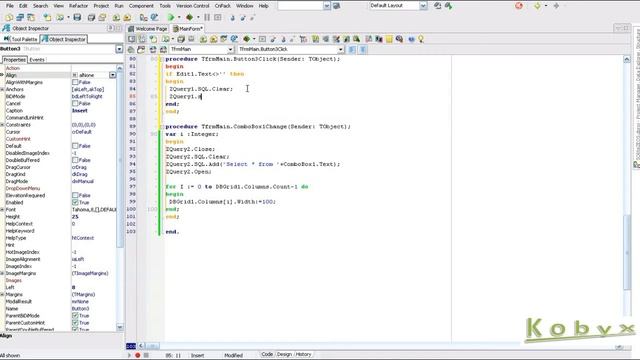
Task: Select the Properties tab in Object Inspector
Action: (x=14, y=60)
